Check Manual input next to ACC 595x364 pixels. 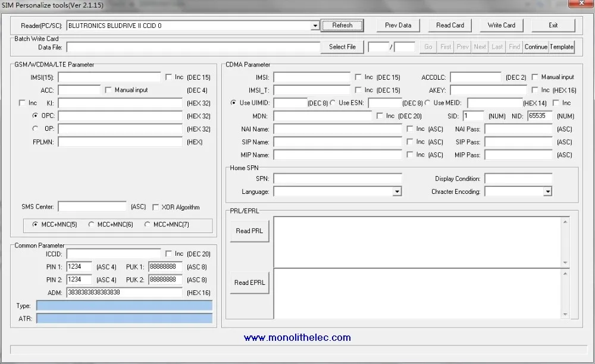coord(108,89)
